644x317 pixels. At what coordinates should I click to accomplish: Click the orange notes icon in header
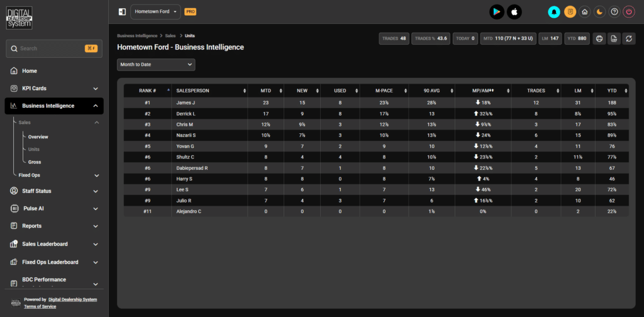pyautogui.click(x=570, y=12)
